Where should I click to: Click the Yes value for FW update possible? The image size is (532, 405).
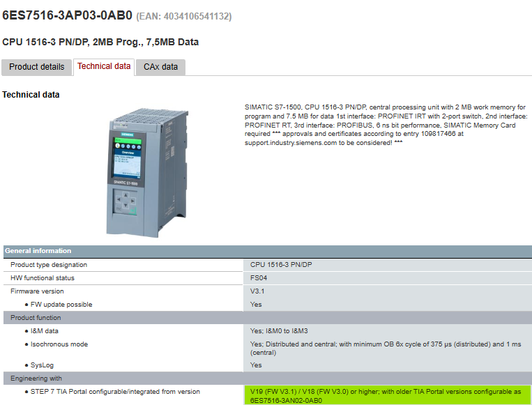coord(256,305)
